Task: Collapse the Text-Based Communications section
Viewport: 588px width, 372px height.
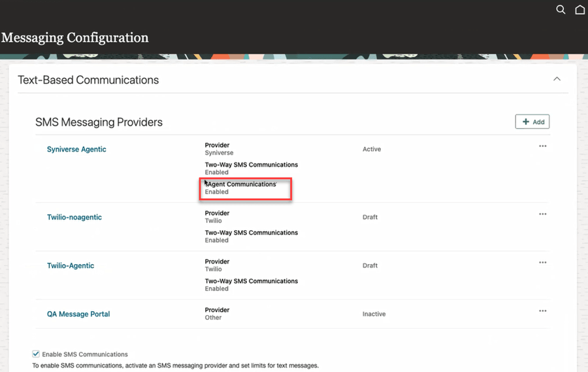Action: [x=557, y=79]
